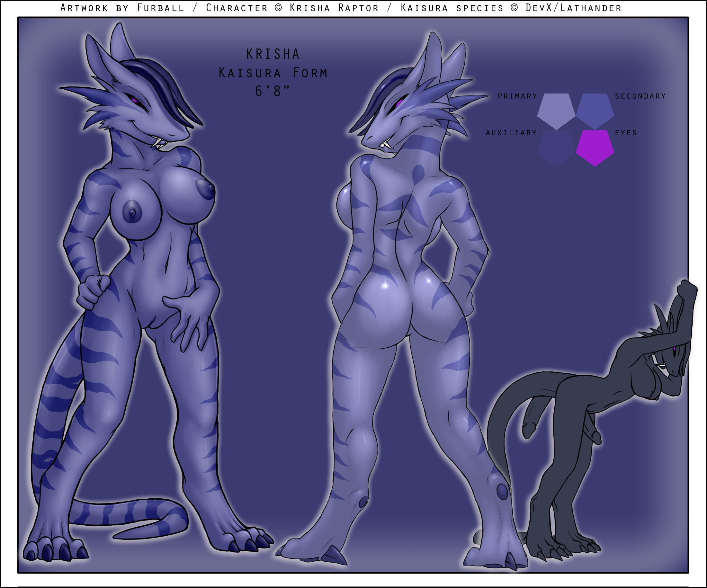This screenshot has height=588, width=707.
Task: Click the KRISHA name heading
Action: [273, 54]
